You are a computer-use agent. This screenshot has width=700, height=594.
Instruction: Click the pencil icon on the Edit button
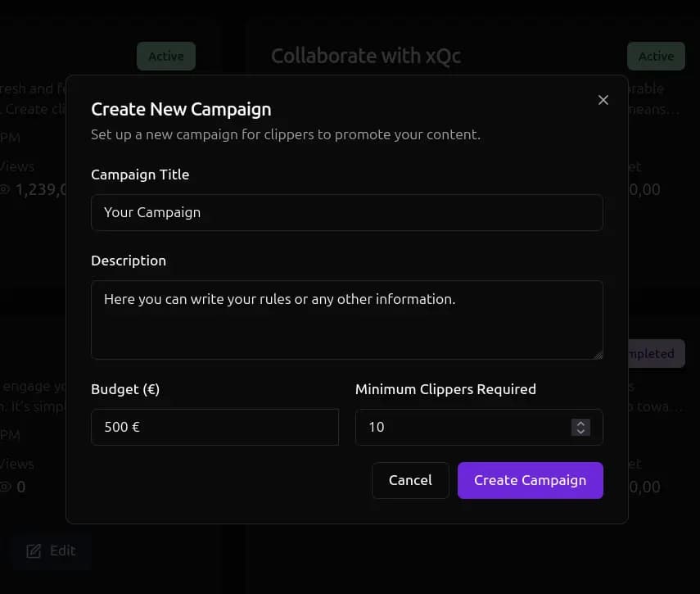click(34, 551)
